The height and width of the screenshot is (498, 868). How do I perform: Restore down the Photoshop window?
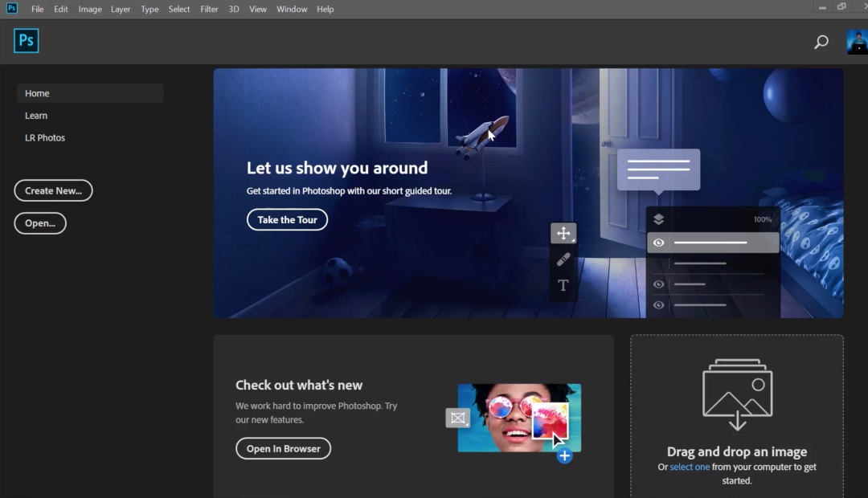841,7
